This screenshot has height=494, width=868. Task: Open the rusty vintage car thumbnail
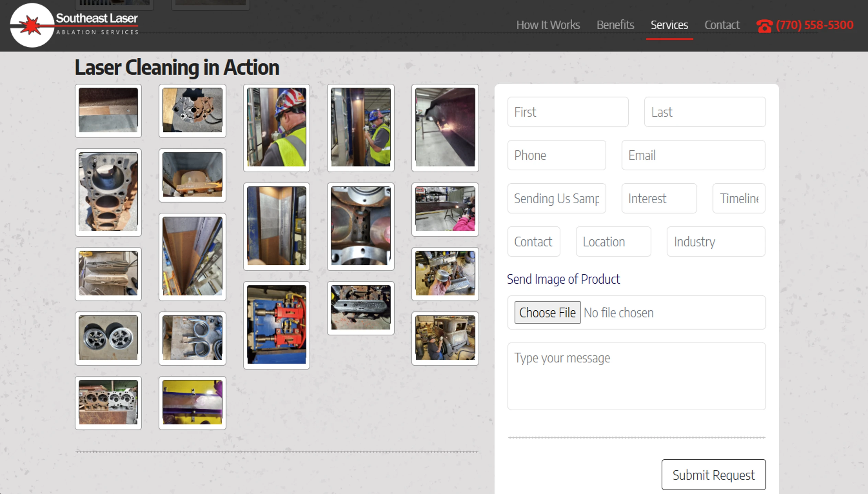pos(445,338)
